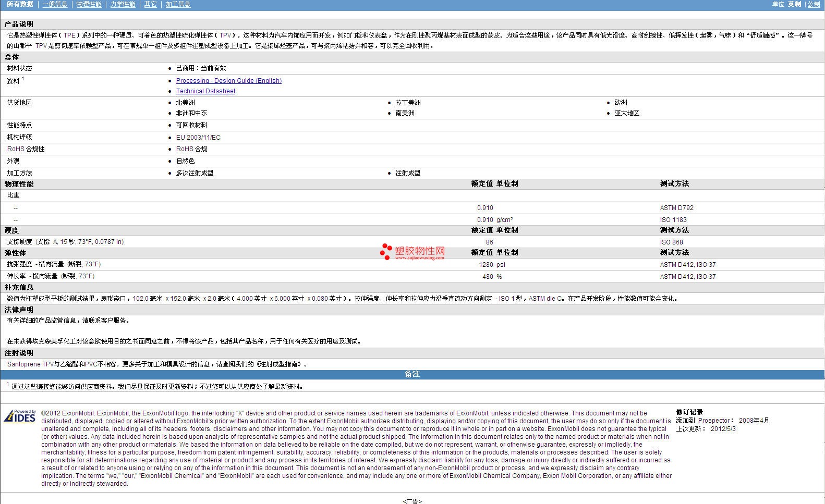Click 非洲和中东 in supply regions
Image resolution: width=825 pixels, height=504 pixels.
[192, 113]
